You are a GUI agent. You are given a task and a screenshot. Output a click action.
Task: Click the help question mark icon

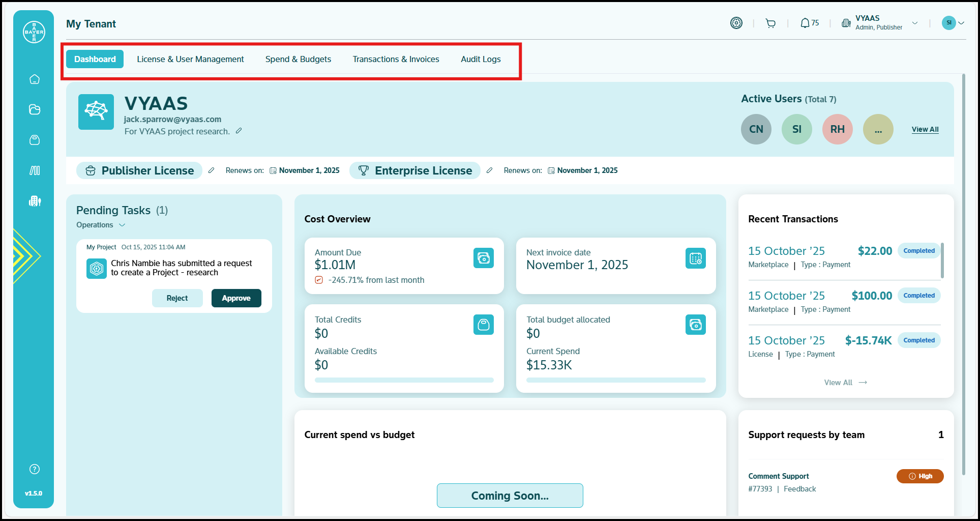click(x=35, y=469)
